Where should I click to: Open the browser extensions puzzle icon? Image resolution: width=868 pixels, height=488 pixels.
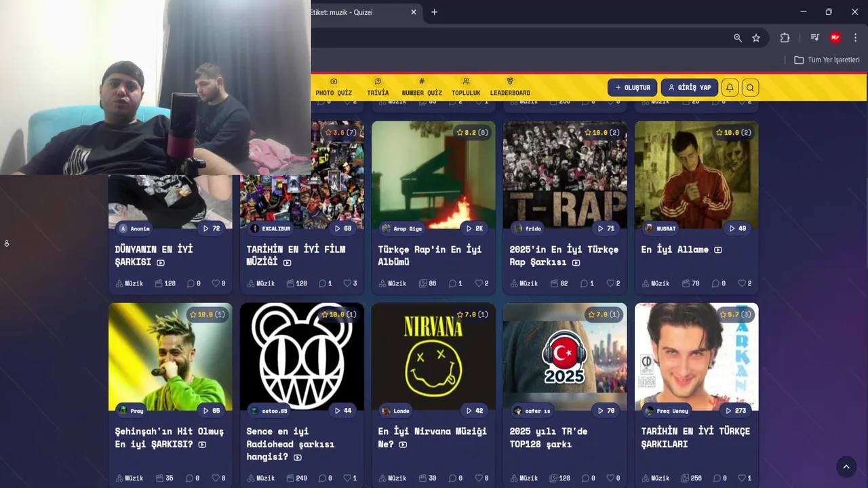pyautogui.click(x=785, y=38)
